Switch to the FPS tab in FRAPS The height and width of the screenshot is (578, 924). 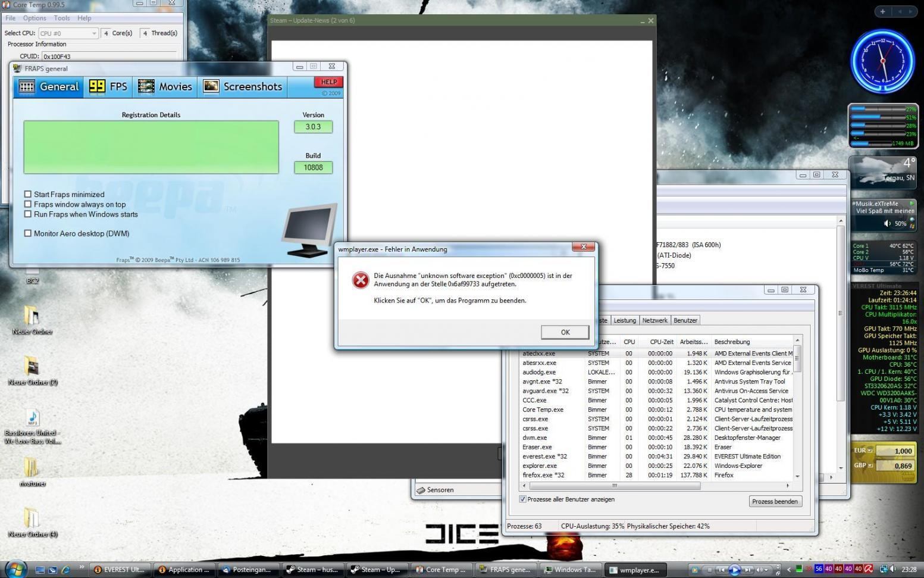tap(108, 87)
